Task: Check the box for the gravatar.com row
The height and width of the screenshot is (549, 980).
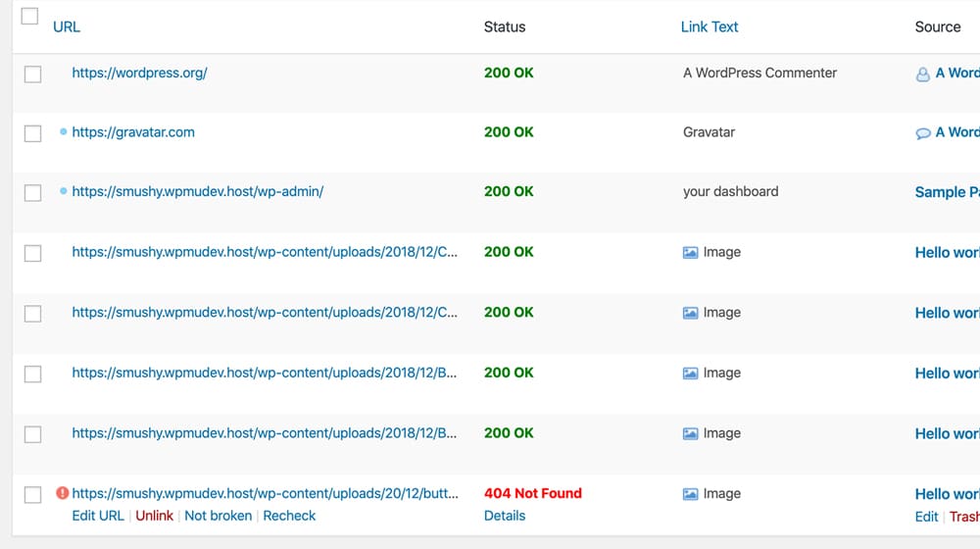Action: 32,134
